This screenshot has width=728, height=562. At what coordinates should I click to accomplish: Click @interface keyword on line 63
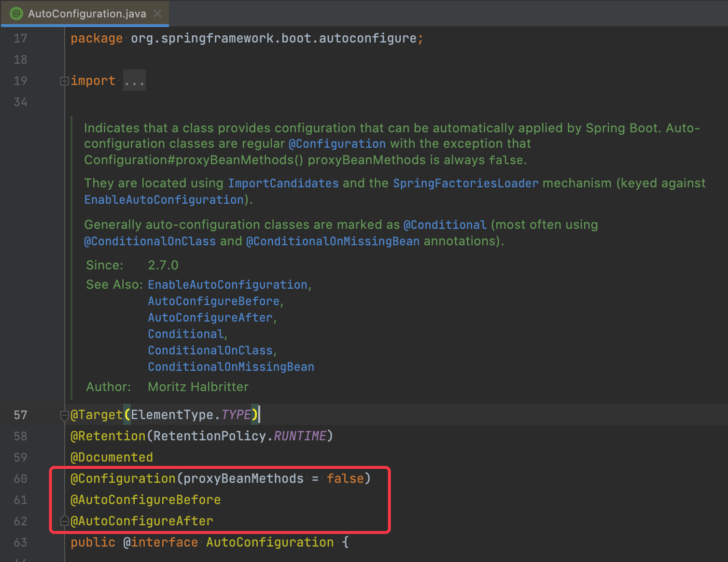click(161, 542)
